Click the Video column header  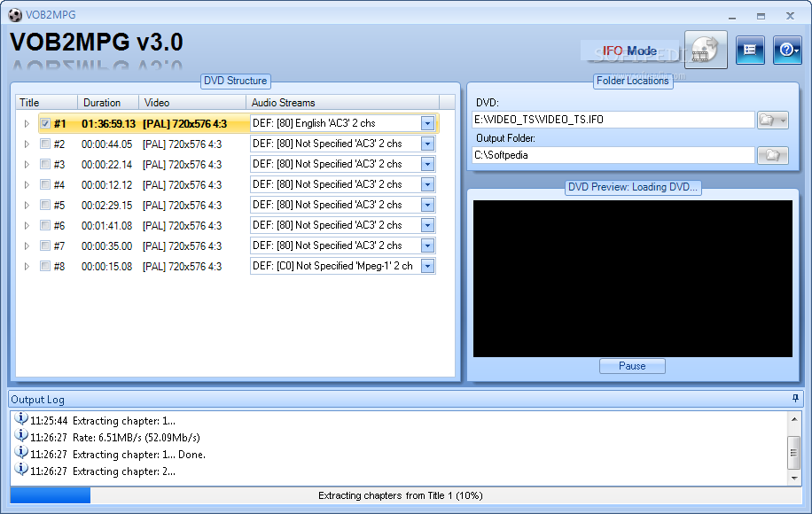pos(192,103)
